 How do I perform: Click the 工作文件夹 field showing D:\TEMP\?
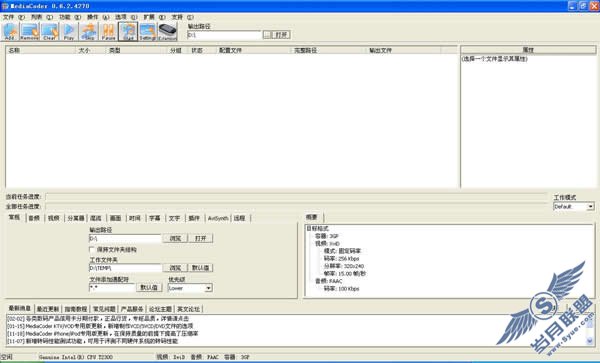pos(126,268)
